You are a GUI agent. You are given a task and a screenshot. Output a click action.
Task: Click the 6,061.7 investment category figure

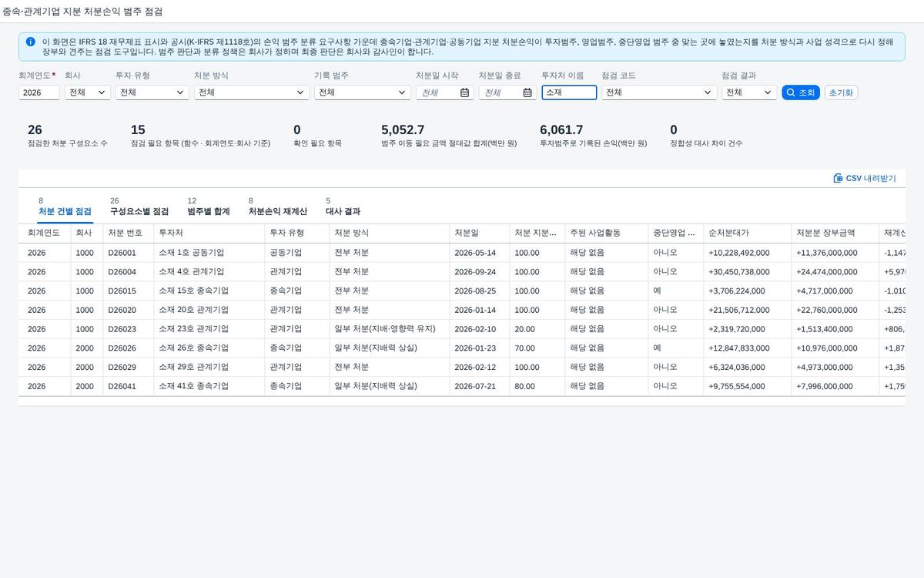click(x=561, y=129)
